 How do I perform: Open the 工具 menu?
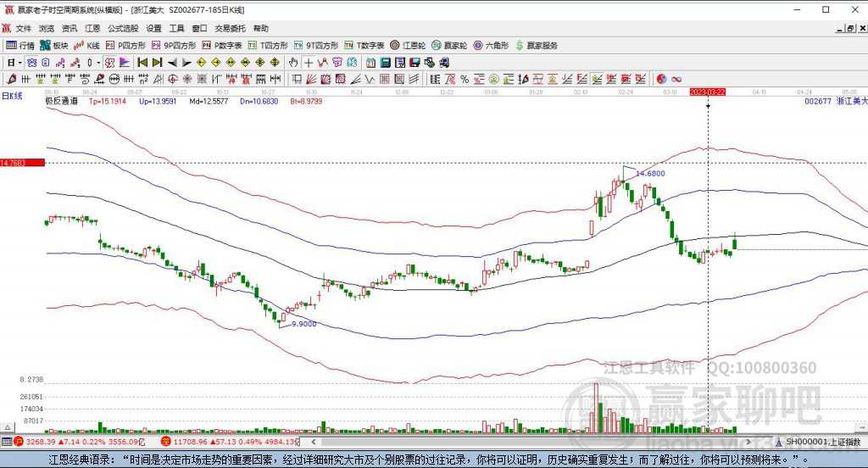point(176,28)
